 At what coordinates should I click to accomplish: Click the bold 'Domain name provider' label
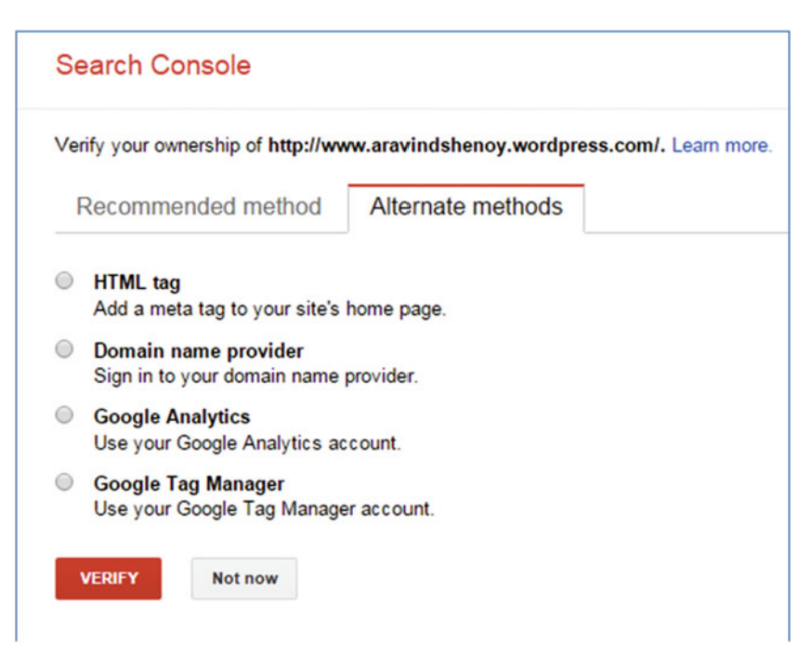pyautogui.click(x=199, y=350)
